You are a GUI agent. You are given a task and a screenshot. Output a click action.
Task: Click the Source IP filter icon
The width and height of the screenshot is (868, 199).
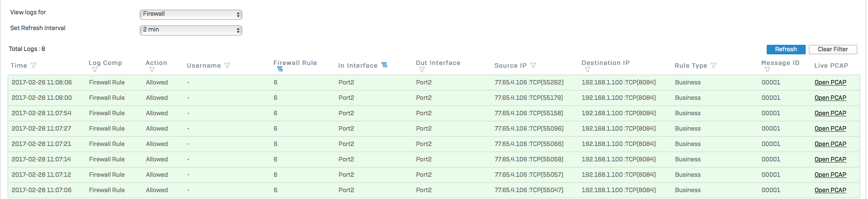[533, 65]
